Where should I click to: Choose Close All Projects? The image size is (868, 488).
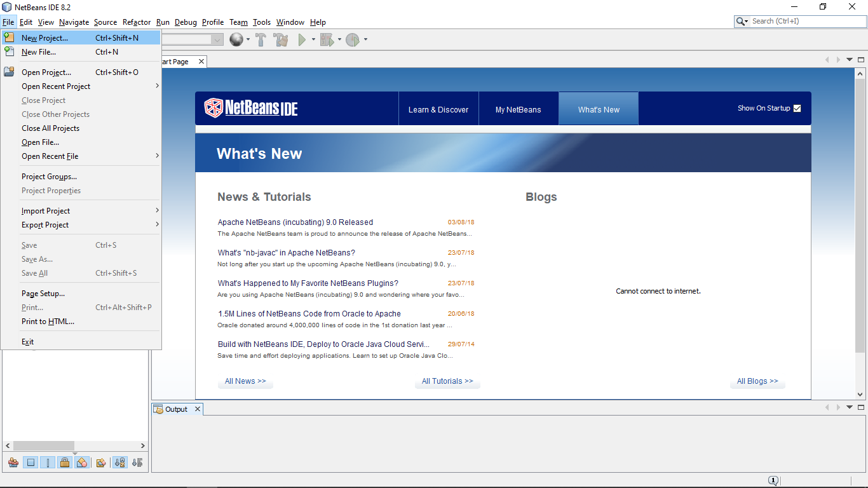[x=81, y=128]
